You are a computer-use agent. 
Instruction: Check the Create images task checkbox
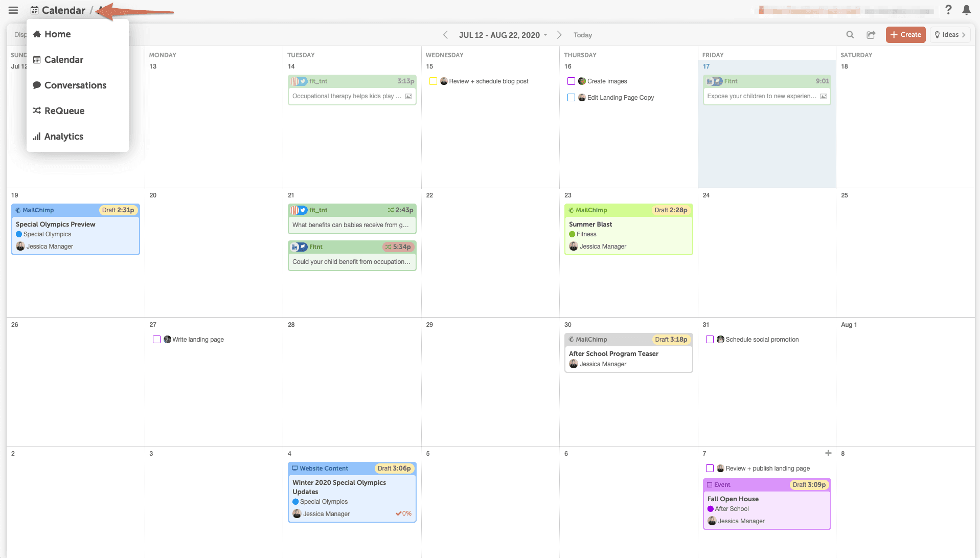[x=571, y=81]
